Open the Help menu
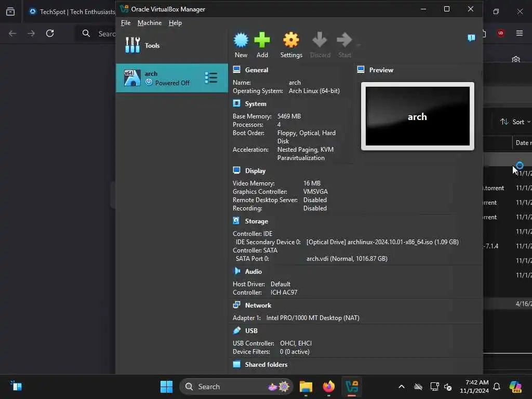The image size is (532, 399). (x=175, y=23)
